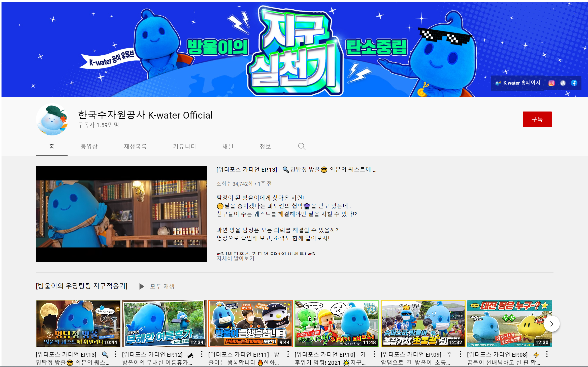Switch to the 홈 tab
This screenshot has height=367, width=588.
(52, 146)
